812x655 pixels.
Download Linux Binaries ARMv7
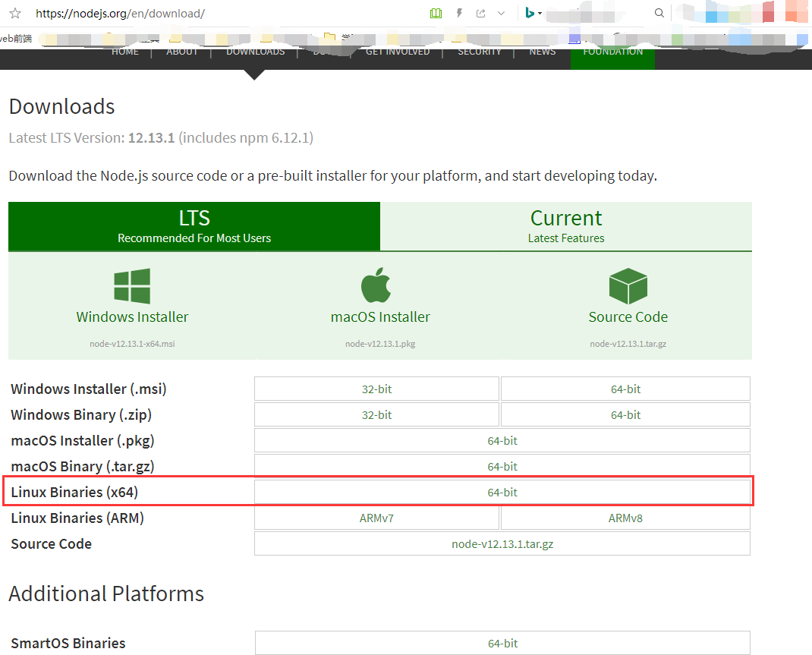click(x=376, y=518)
